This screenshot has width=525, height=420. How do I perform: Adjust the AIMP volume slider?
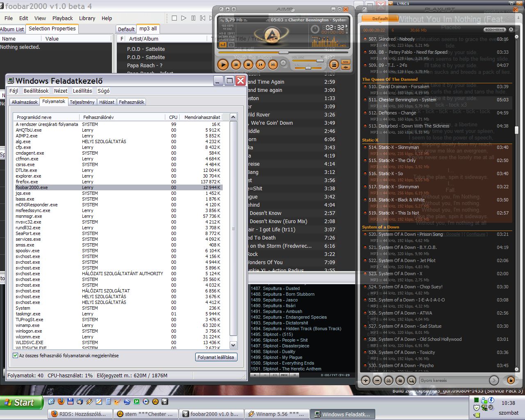pyautogui.click(x=308, y=61)
